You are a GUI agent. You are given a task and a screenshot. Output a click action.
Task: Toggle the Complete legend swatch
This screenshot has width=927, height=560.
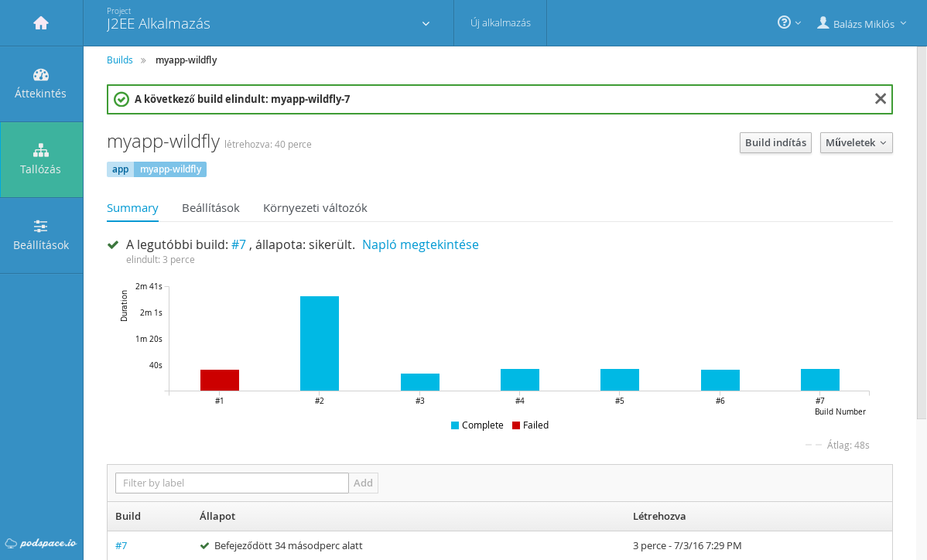click(x=455, y=425)
